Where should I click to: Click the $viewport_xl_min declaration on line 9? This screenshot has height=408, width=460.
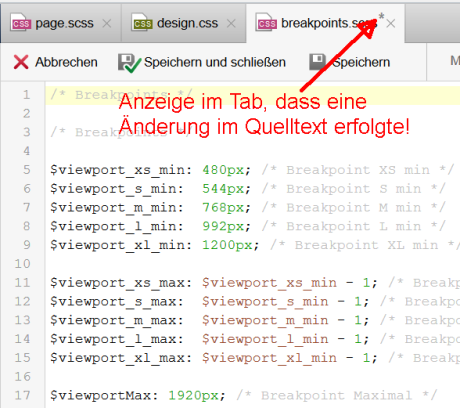[x=121, y=245]
